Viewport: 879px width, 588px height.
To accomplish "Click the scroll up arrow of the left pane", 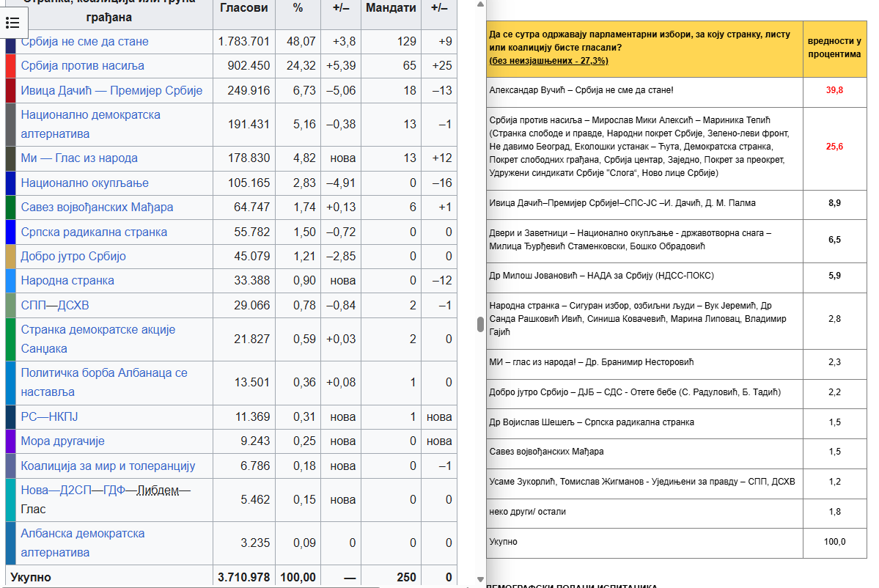I will point(480,4).
